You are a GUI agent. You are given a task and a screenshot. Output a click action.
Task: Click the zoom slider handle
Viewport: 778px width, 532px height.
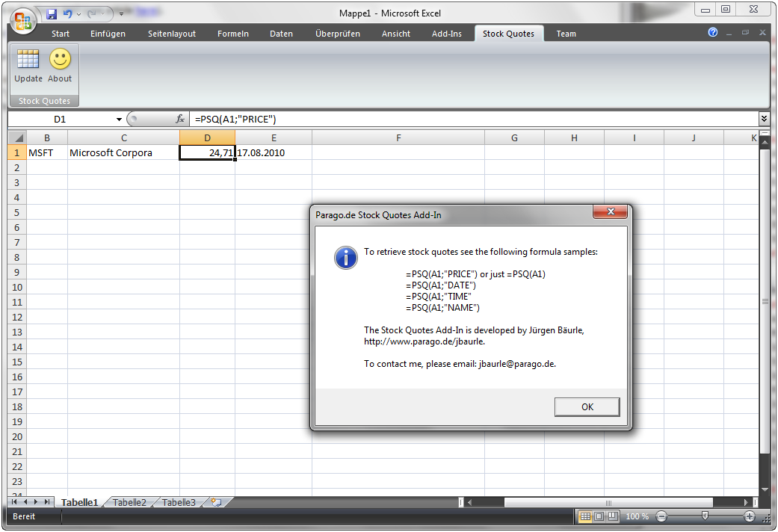coord(705,516)
